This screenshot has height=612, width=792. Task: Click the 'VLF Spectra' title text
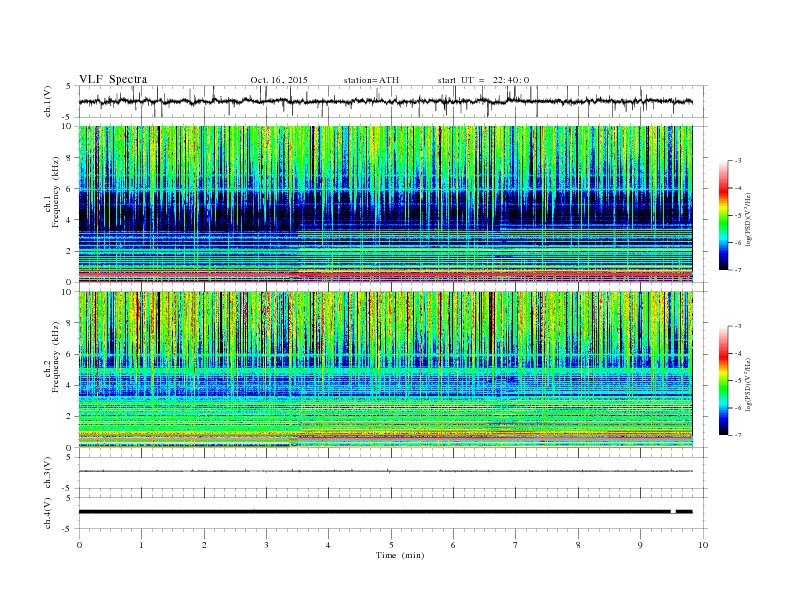coord(113,79)
